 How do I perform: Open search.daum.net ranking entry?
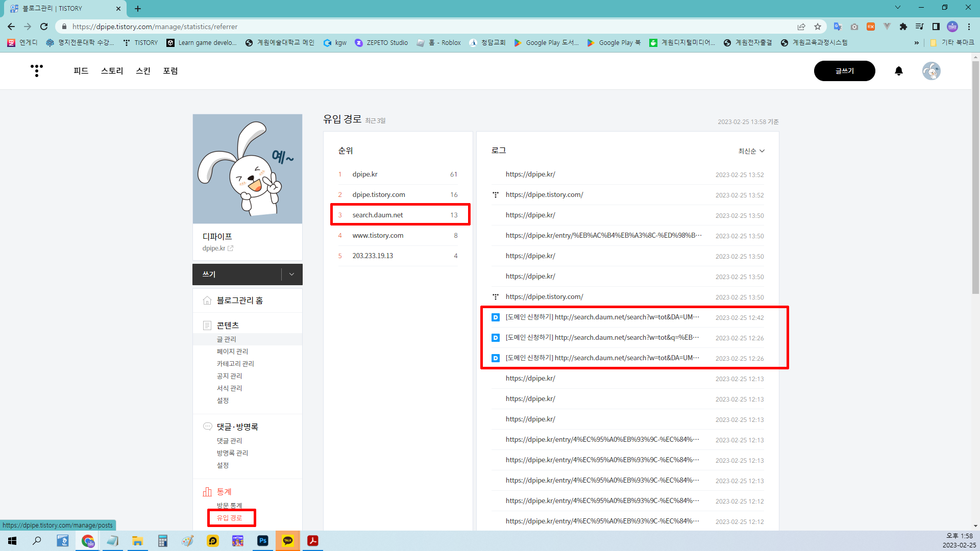[x=378, y=215]
